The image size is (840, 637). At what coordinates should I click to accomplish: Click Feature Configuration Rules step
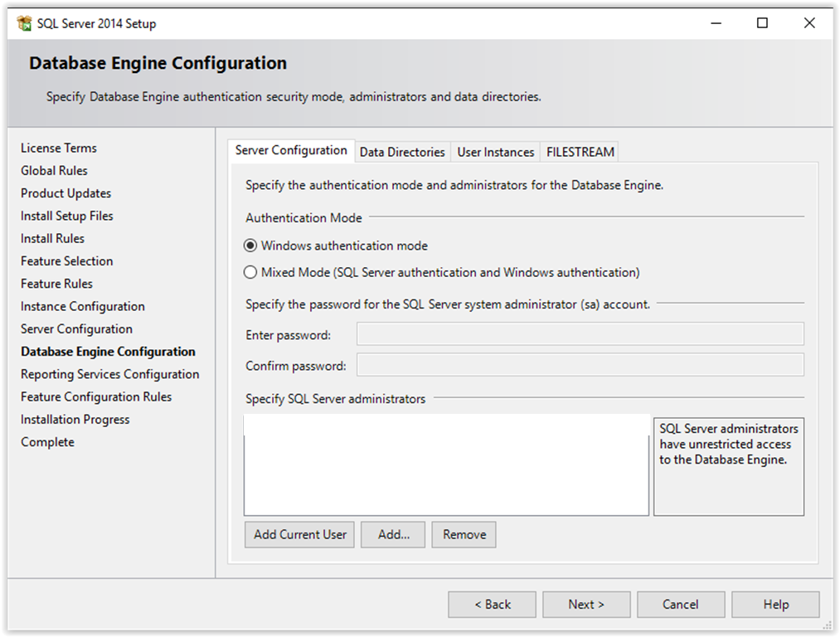(x=96, y=397)
